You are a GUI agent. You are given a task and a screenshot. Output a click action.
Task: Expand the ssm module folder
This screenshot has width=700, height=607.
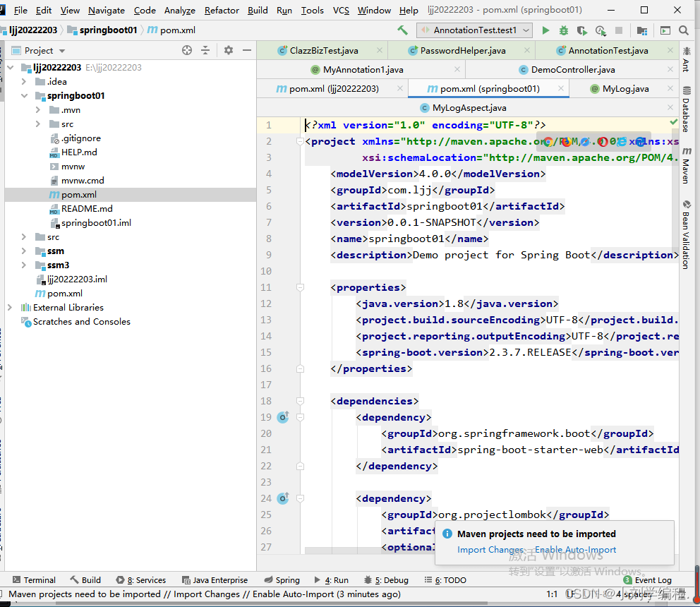(x=24, y=251)
